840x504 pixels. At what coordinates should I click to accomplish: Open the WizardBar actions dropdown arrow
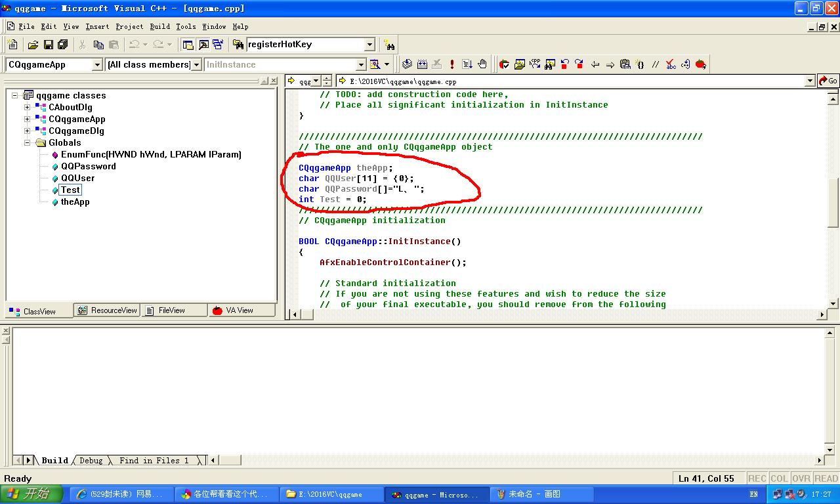(387, 64)
